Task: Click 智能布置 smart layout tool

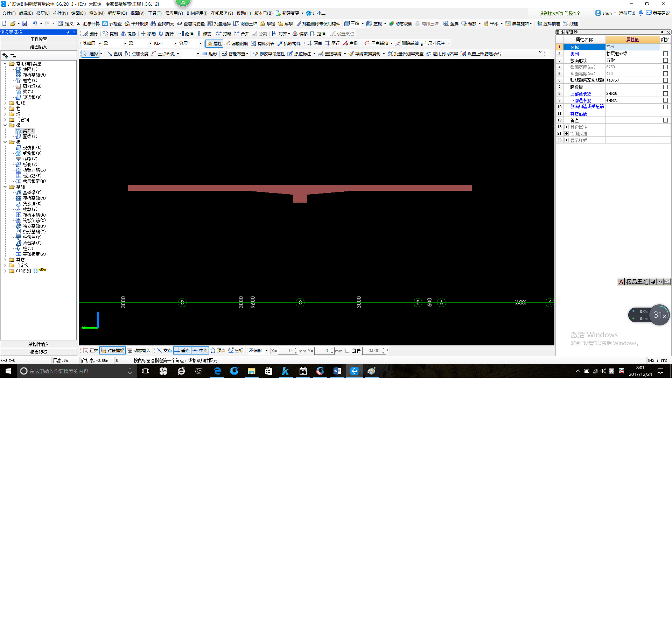Action: (235, 54)
